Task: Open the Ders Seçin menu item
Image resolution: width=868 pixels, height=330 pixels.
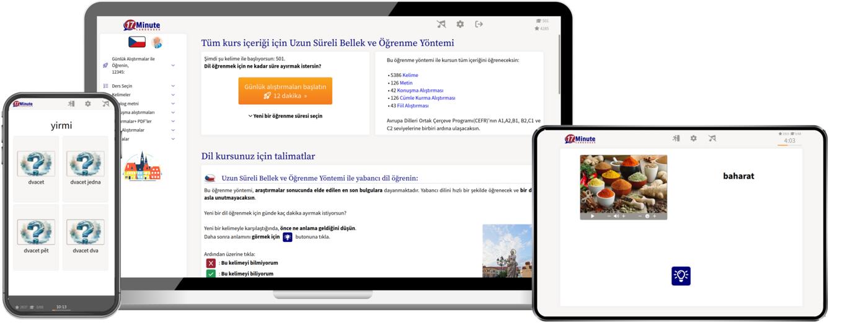Action: tap(122, 86)
